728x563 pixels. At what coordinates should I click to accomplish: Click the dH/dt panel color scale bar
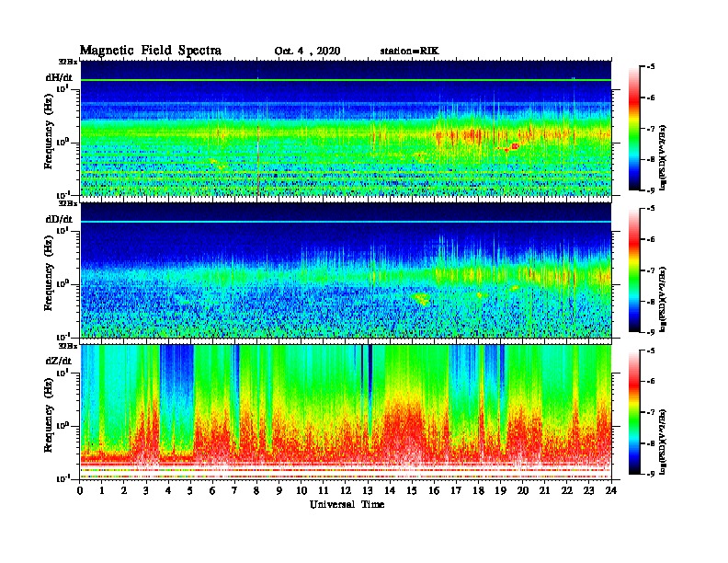point(633,128)
